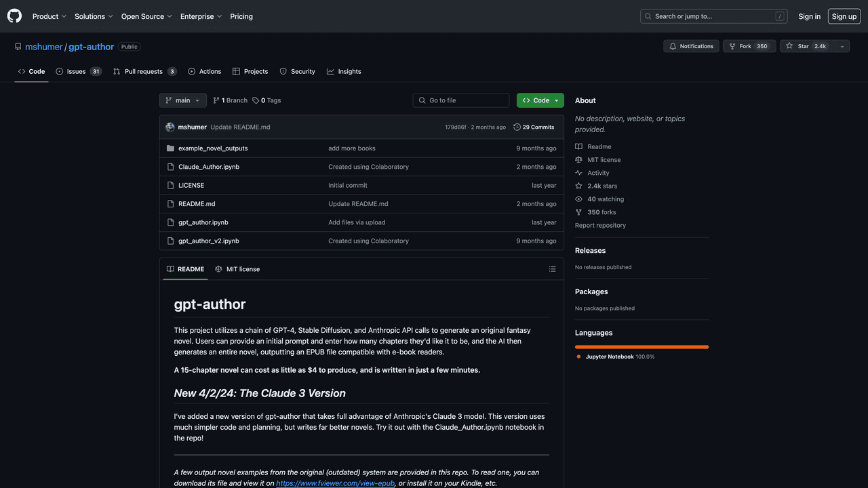Image resolution: width=868 pixels, height=488 pixels.
Task: Open the Pricing page
Action: [241, 16]
